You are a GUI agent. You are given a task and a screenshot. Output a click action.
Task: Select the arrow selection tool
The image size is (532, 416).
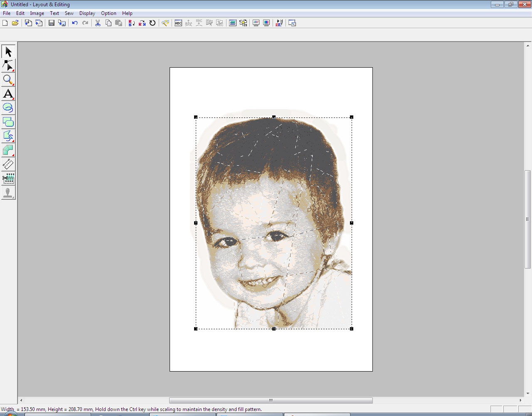8,51
